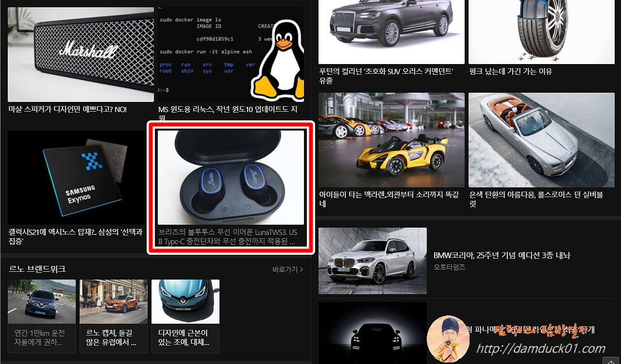
Task: Open Renault card '연간 1만km 운전자들에게 권하...'
Action: pos(39,338)
